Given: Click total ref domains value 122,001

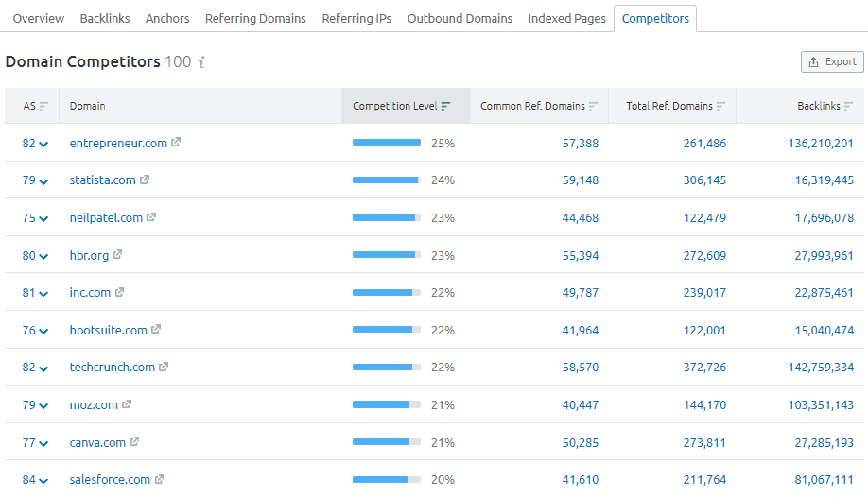Looking at the screenshot, I should pos(704,331).
